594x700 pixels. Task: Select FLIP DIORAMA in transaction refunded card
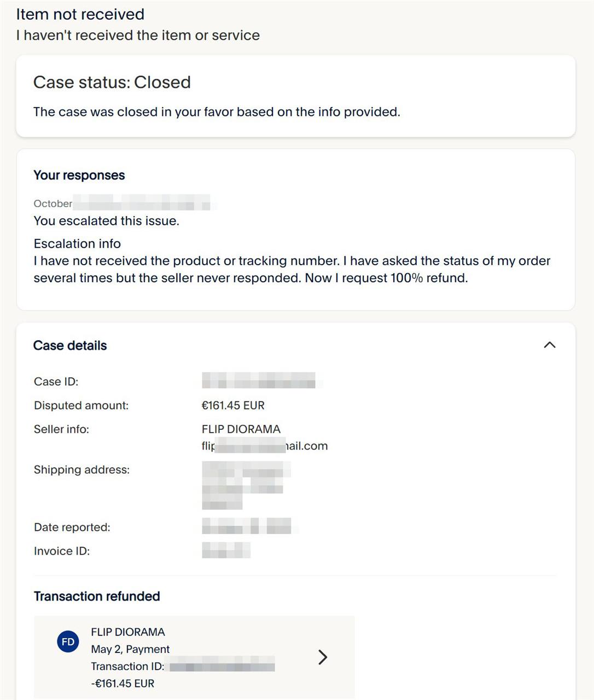coord(128,632)
